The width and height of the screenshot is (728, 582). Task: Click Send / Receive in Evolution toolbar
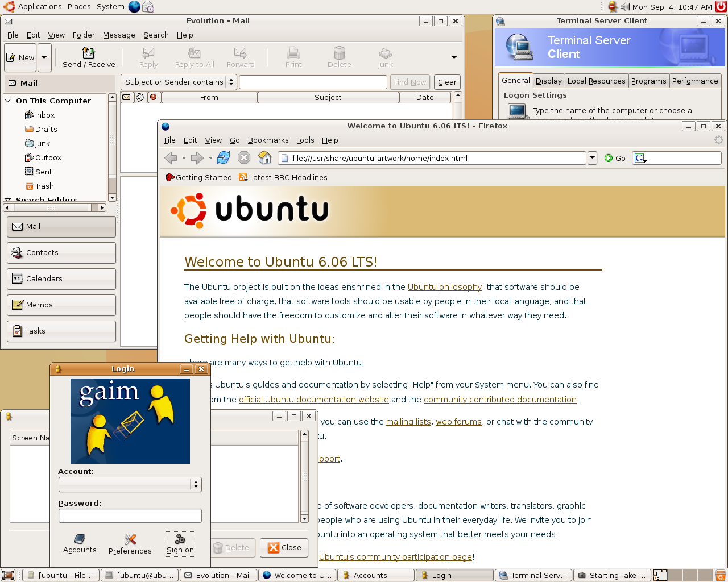pyautogui.click(x=89, y=58)
